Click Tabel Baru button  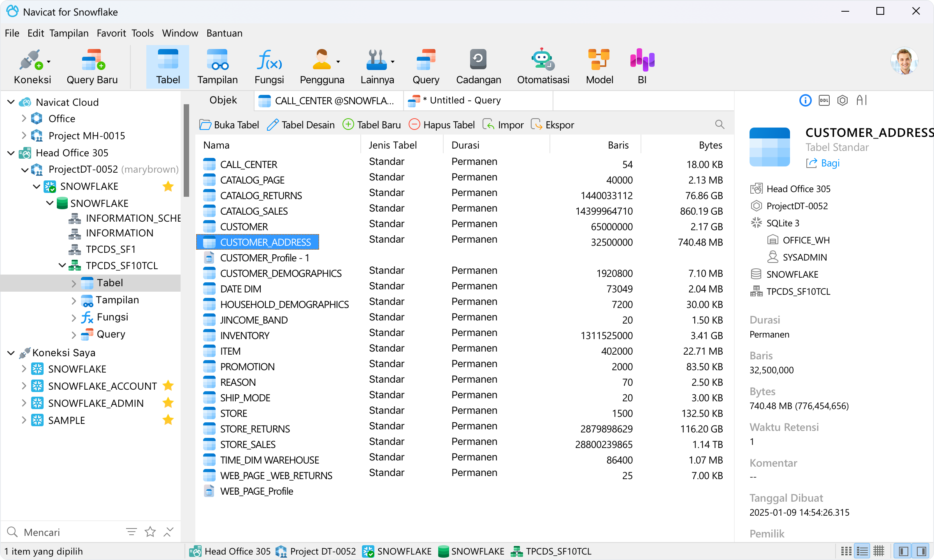pyautogui.click(x=372, y=125)
